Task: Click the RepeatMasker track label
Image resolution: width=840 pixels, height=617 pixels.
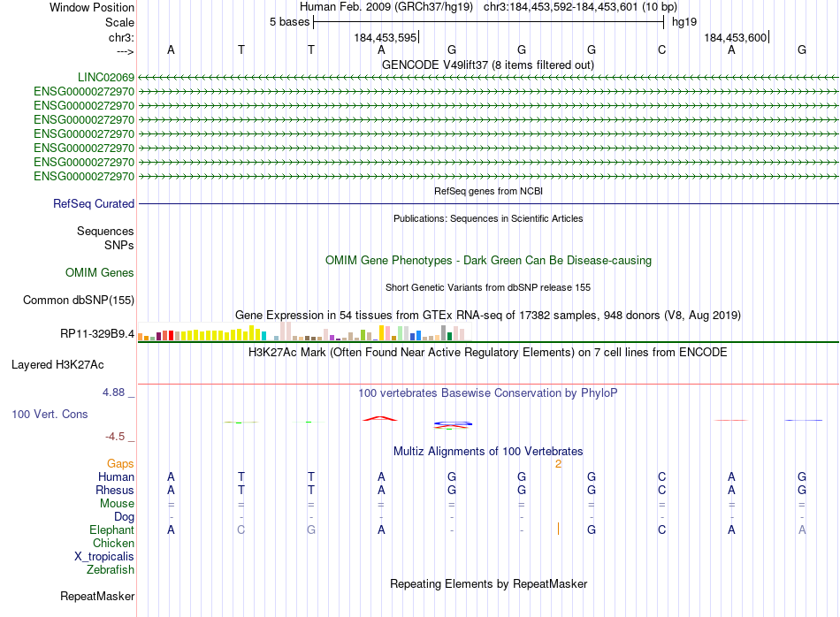Action: tap(97, 596)
